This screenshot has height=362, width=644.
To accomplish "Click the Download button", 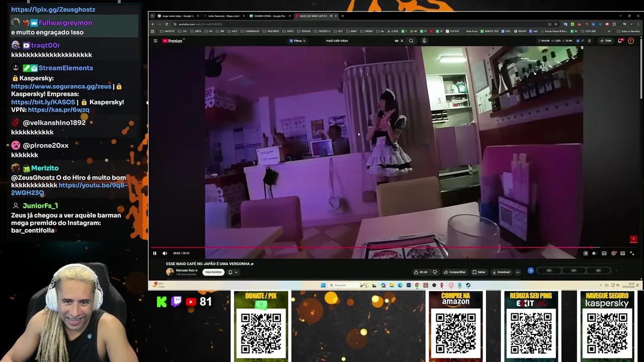I will 501,272.
